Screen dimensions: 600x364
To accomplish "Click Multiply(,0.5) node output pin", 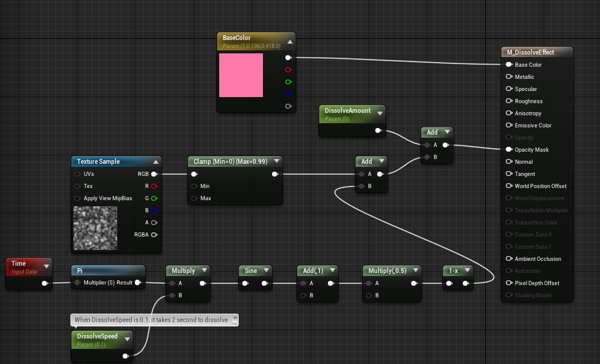I will 414,283.
